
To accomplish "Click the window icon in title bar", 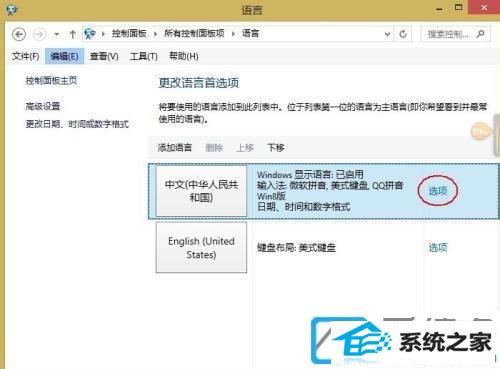I will coord(12,10).
